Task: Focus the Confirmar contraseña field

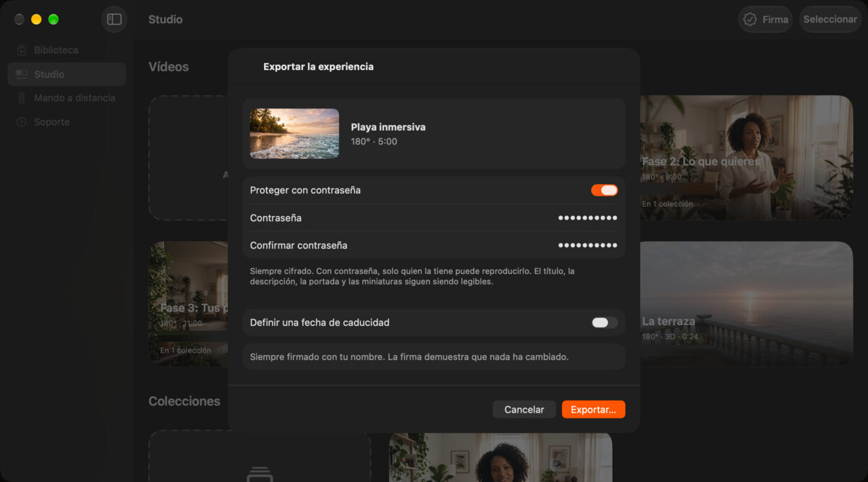Action: (434, 246)
